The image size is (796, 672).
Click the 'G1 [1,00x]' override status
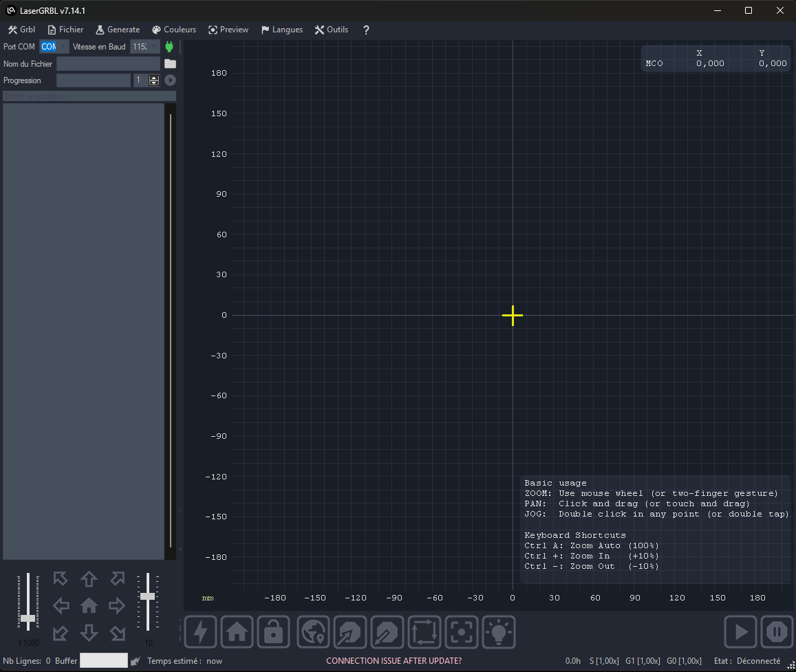click(x=643, y=661)
